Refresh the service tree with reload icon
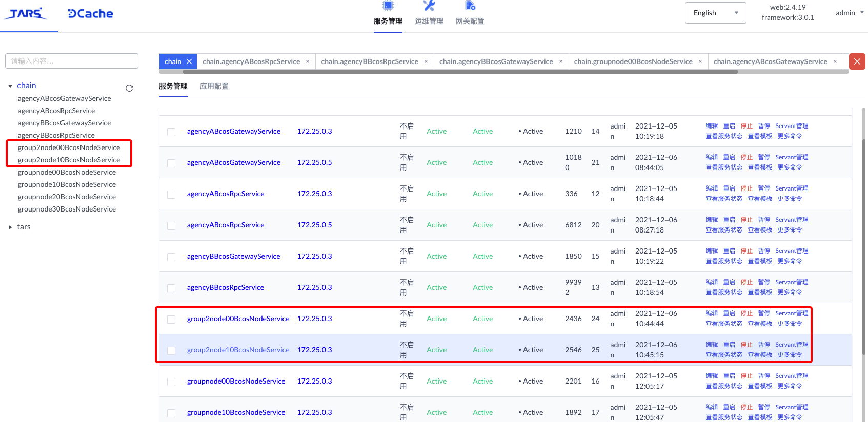Screen dimensions: 868x422 coord(129,88)
